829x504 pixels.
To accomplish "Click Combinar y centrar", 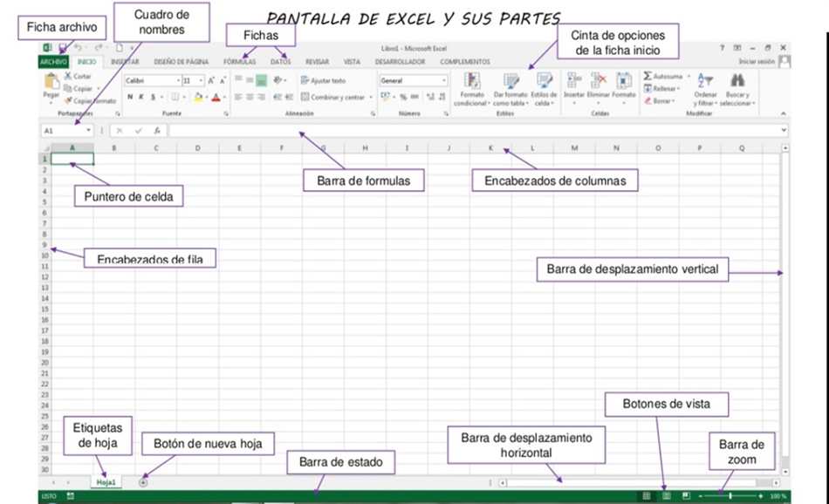I will (x=333, y=97).
